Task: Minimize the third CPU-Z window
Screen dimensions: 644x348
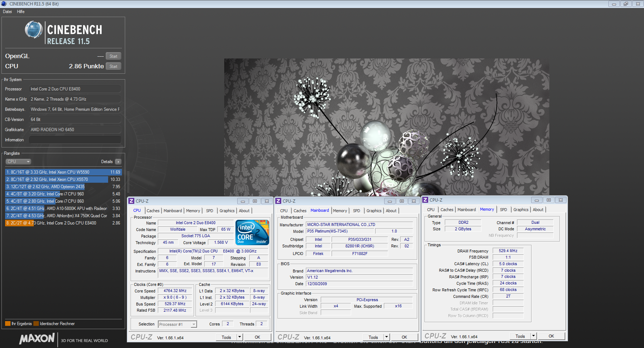Action: pos(537,200)
